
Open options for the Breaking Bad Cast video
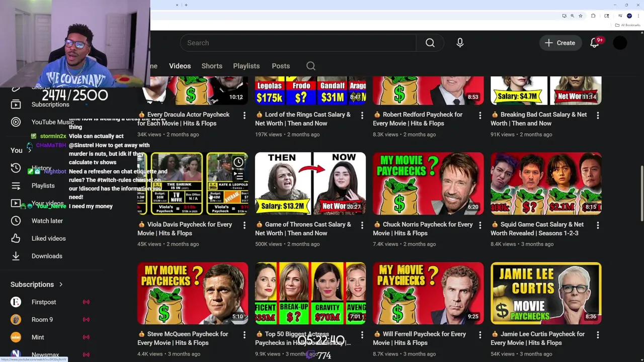598,116
